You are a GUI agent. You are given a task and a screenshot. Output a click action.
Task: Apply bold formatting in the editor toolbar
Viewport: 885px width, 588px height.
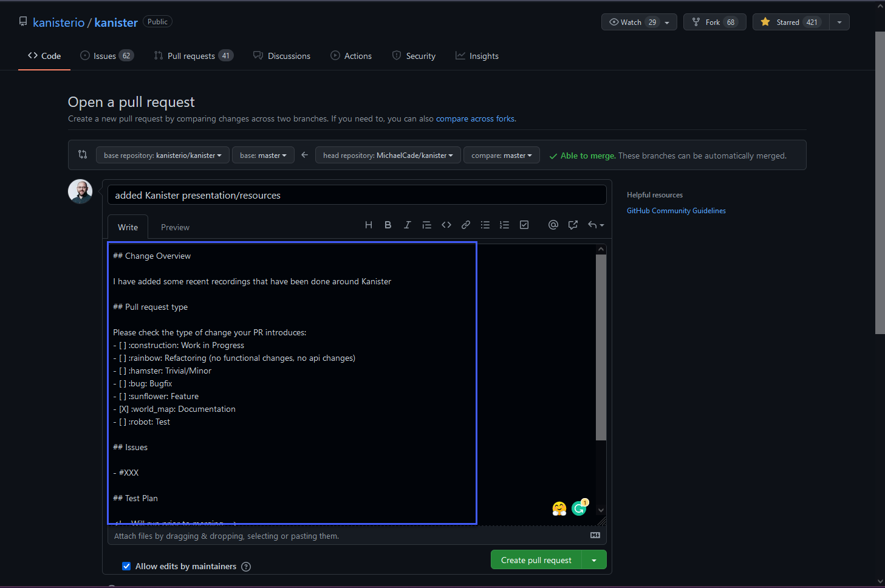pyautogui.click(x=388, y=225)
